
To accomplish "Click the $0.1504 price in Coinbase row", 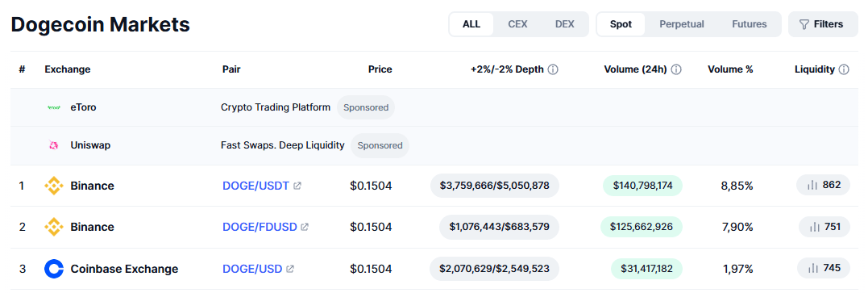I will (x=371, y=269).
